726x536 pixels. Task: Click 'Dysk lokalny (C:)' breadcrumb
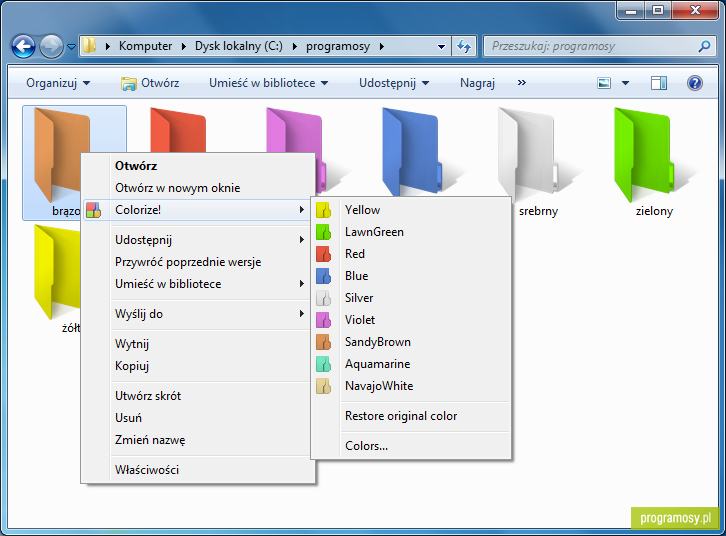pos(238,46)
